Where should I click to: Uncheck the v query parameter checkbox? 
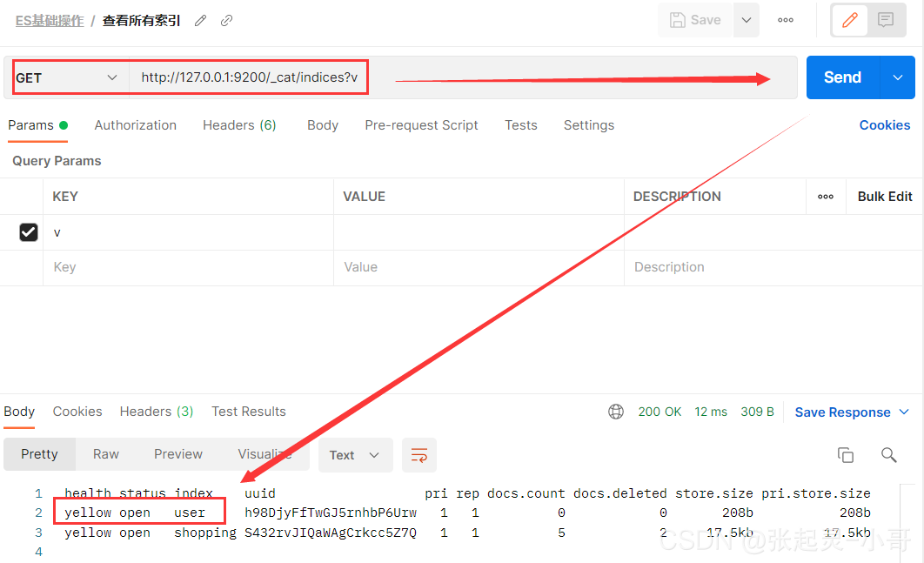29,232
